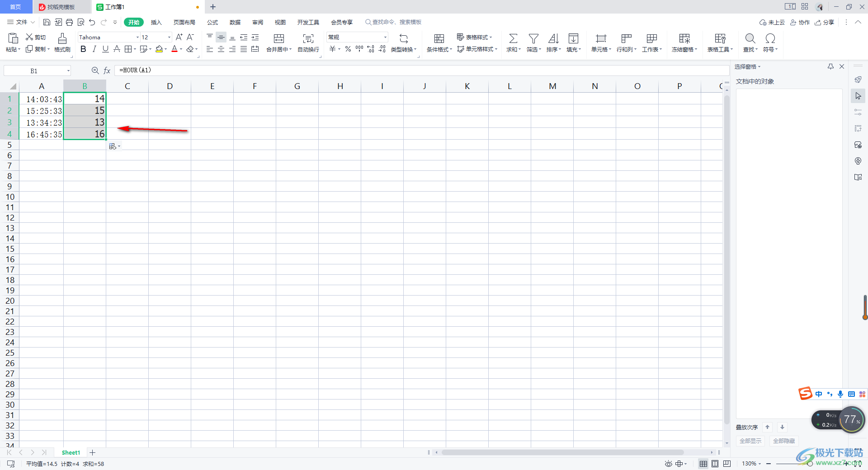Toggle top vertical alignment
Screen dimensions: 868x470
tap(210, 37)
